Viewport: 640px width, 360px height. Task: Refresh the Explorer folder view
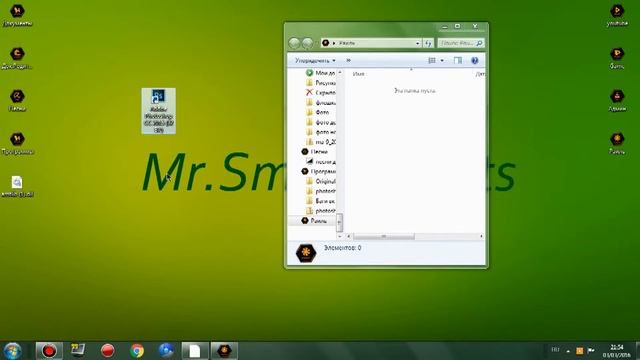(x=428, y=43)
